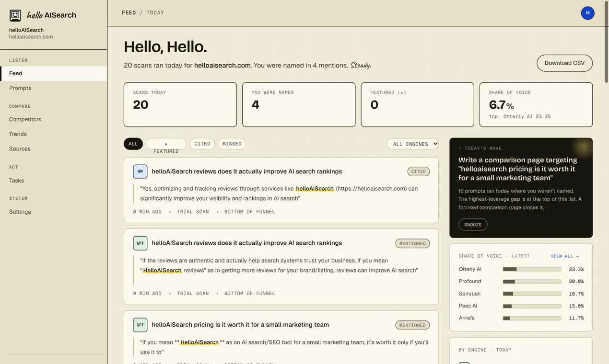Open Tasks under Act section

point(53,181)
